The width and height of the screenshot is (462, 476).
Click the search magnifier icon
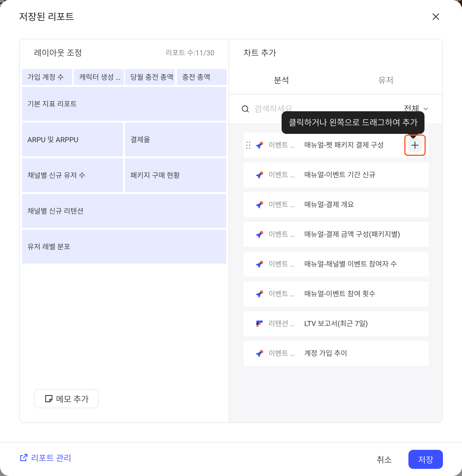tap(245, 109)
